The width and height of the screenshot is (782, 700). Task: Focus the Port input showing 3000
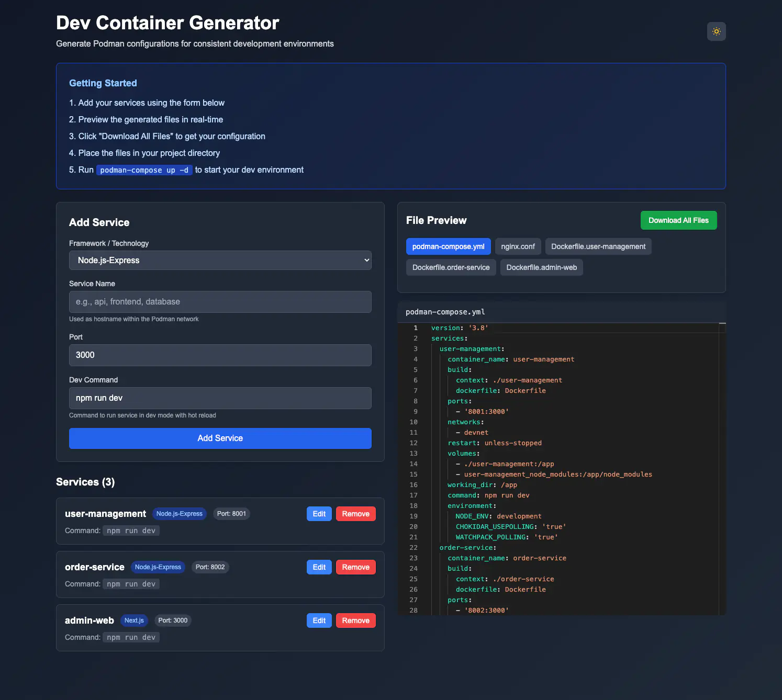[220, 355]
